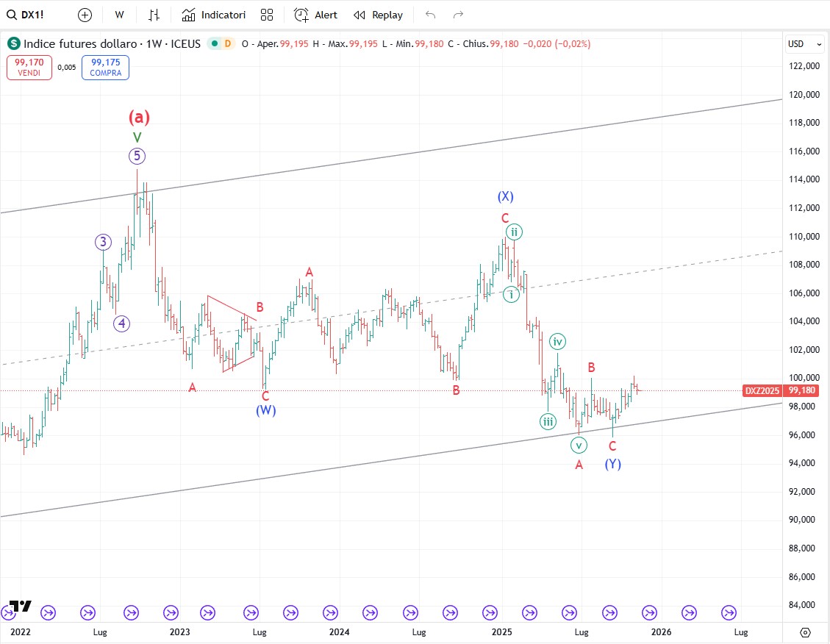Expand the USD currency dropdown

pyautogui.click(x=805, y=44)
